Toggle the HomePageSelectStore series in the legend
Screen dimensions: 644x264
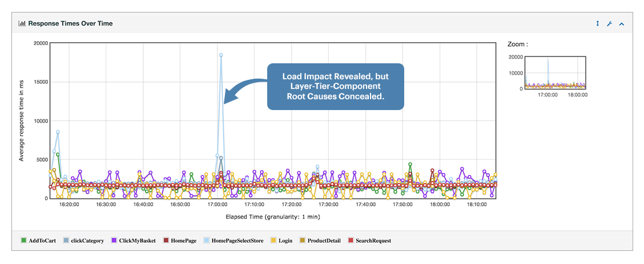pyautogui.click(x=234, y=241)
